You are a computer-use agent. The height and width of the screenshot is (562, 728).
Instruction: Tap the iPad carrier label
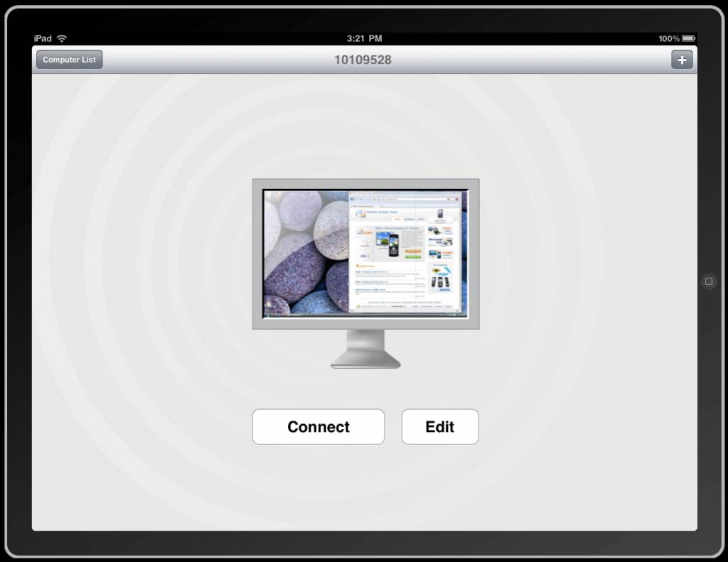pos(43,38)
